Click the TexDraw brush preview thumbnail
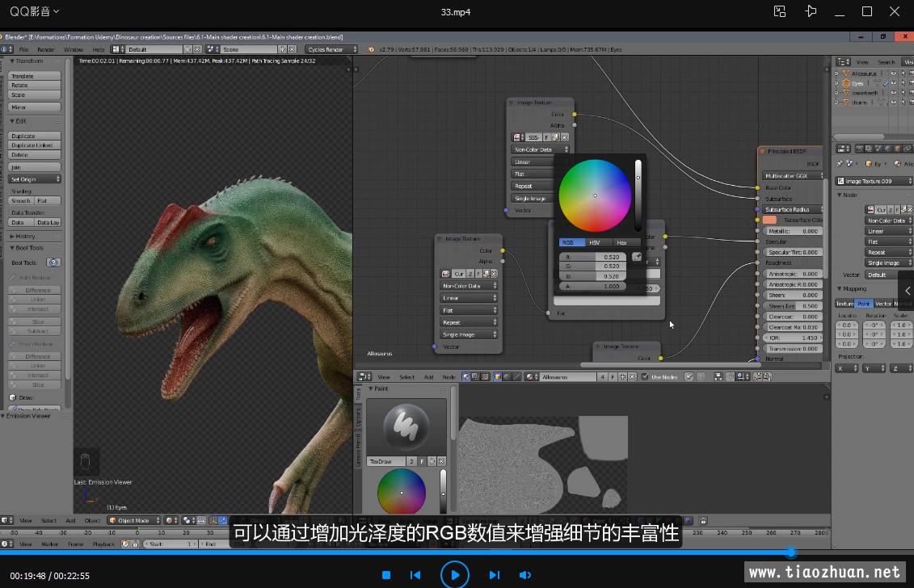Image resolution: width=914 pixels, height=588 pixels. [x=406, y=427]
